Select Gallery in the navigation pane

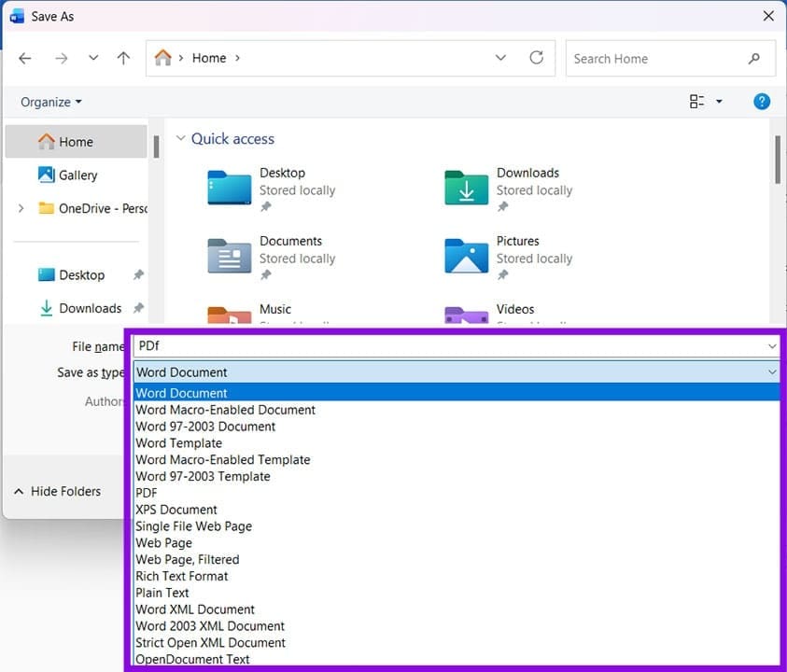coord(76,175)
